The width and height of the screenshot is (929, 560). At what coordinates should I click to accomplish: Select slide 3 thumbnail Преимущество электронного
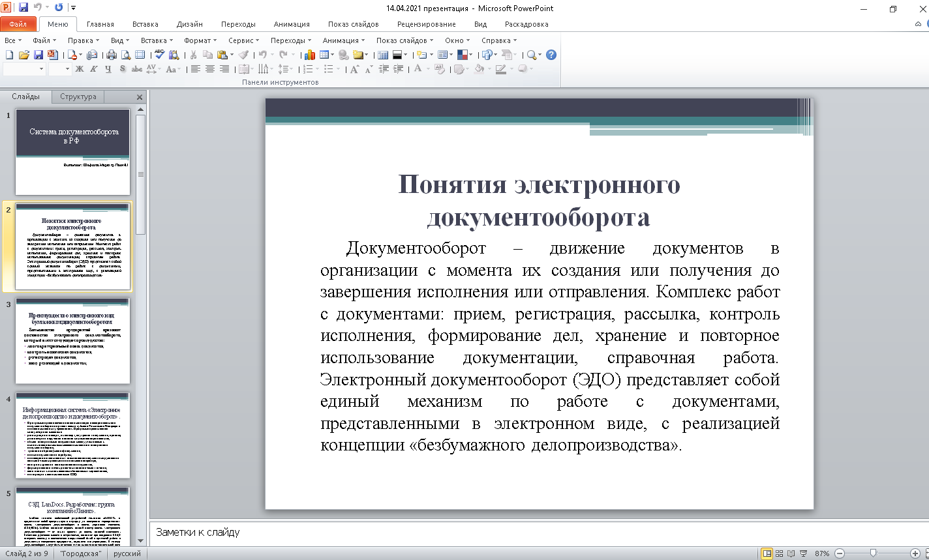click(x=72, y=341)
